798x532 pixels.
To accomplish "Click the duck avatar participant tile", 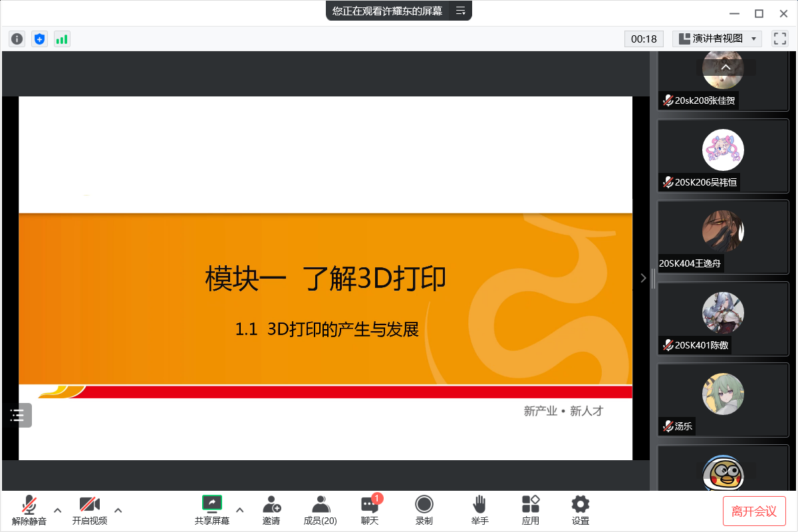I will click(x=723, y=468).
